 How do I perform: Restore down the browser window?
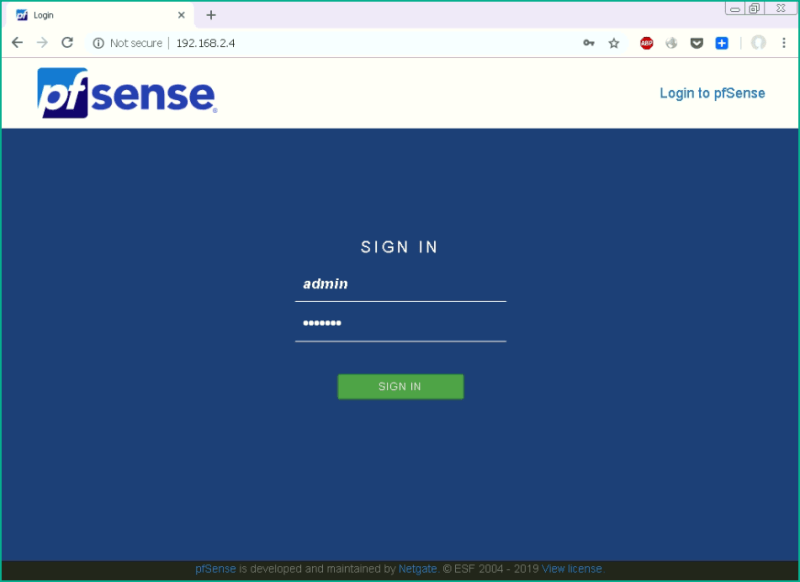[754, 9]
